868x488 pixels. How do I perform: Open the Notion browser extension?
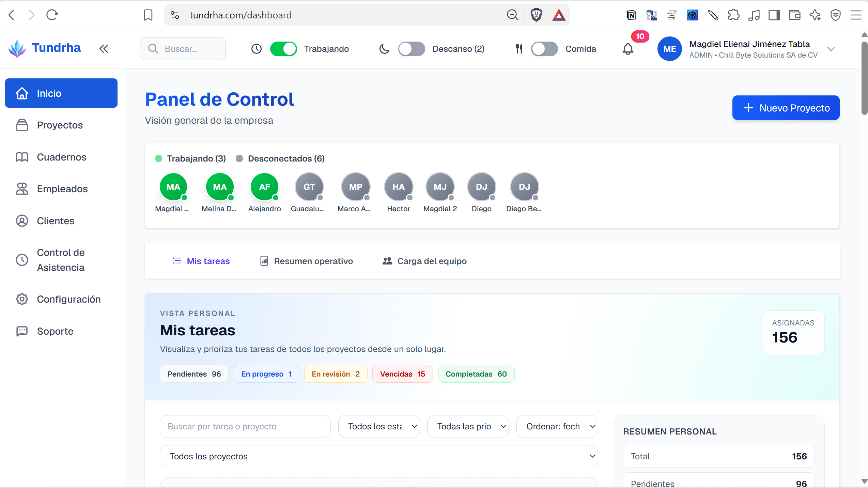tap(631, 15)
